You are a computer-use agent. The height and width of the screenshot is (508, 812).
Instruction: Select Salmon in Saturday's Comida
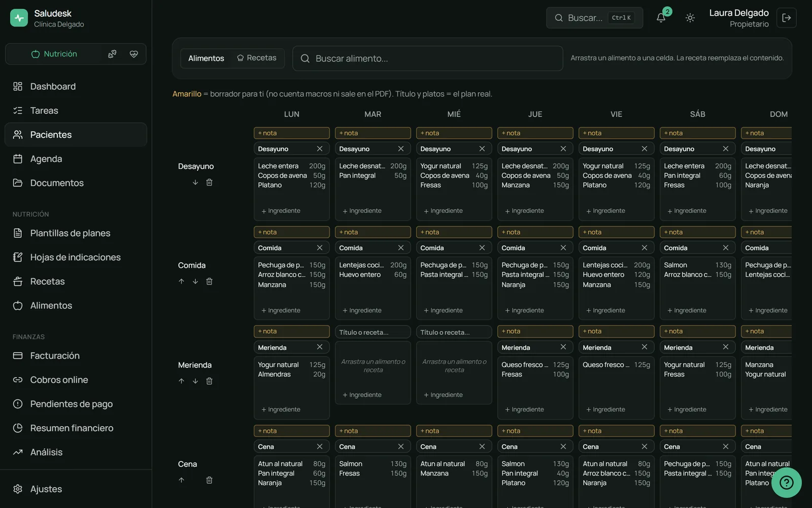click(675, 265)
